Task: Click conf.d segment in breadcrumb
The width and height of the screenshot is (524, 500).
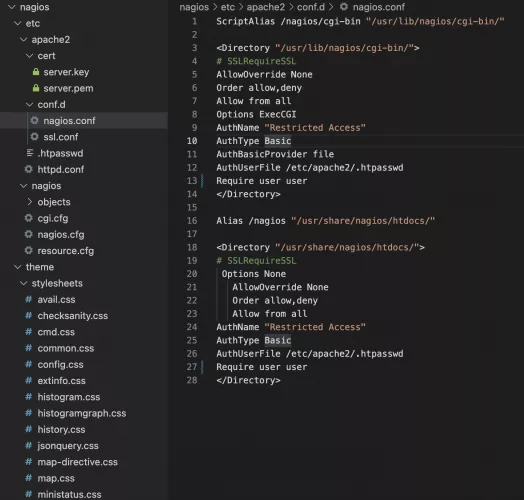Action: (311, 7)
